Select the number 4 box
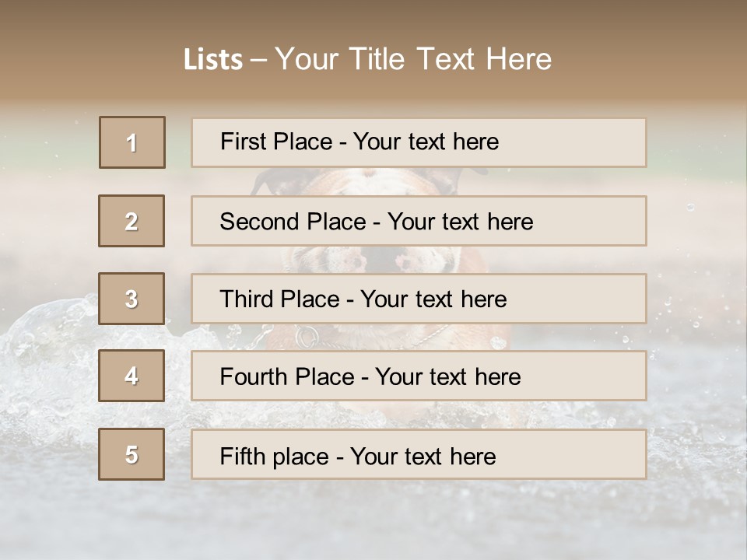 [132, 376]
